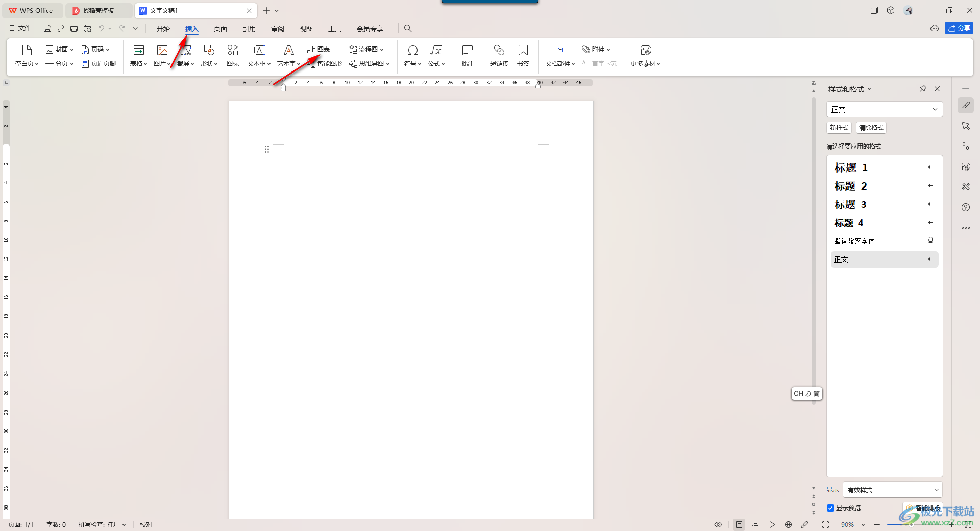Open 页眉页脚 header and footer
The height and width of the screenshot is (531, 980).
(99, 64)
